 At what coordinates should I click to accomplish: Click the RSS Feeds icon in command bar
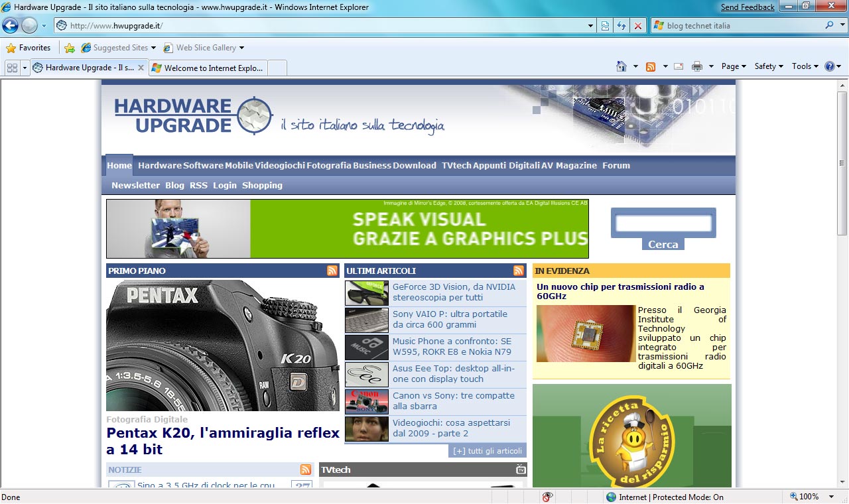tap(651, 66)
